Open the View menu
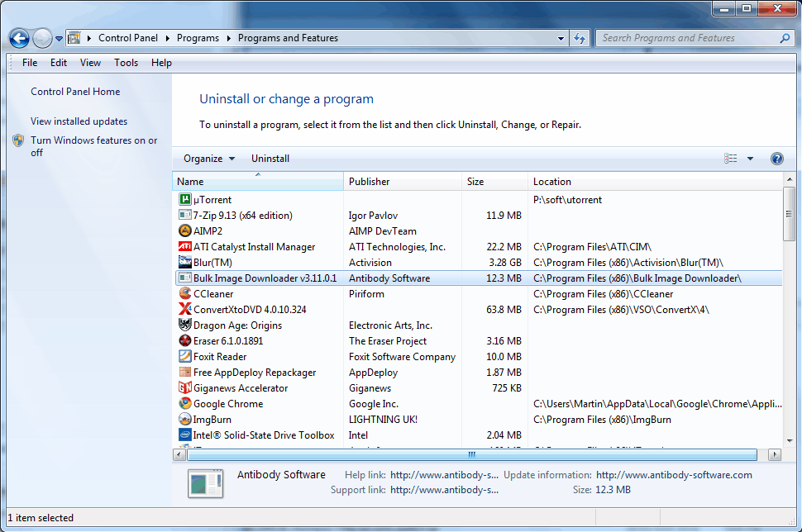802x532 pixels. click(x=90, y=62)
